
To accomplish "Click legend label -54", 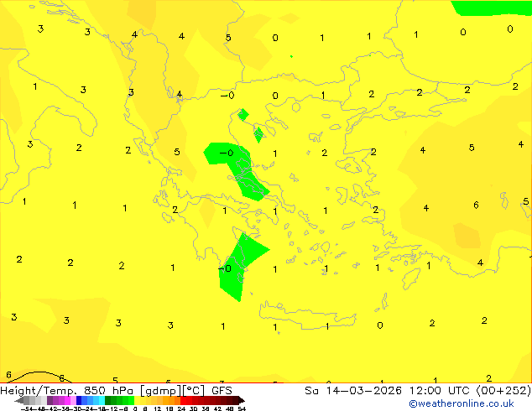I will 26,408.
